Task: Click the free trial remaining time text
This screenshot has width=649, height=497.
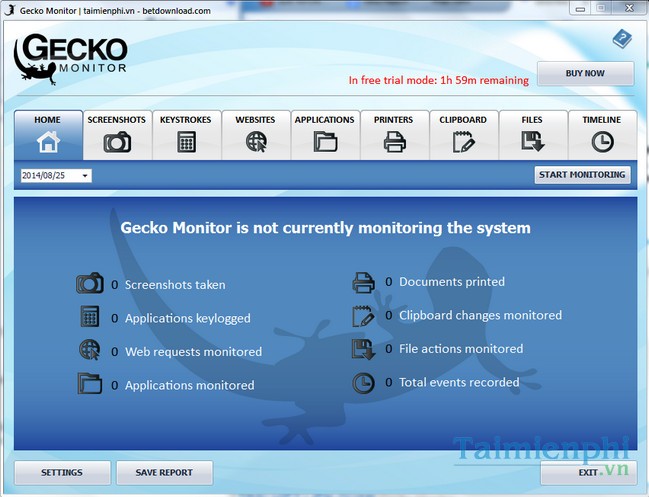Action: pyautogui.click(x=438, y=80)
